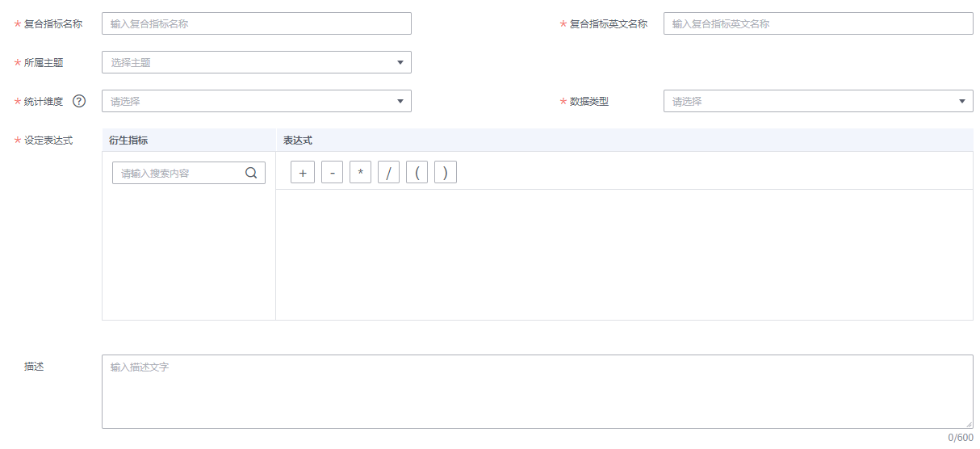
Task: Insert the left parenthesis button
Action: 417,173
